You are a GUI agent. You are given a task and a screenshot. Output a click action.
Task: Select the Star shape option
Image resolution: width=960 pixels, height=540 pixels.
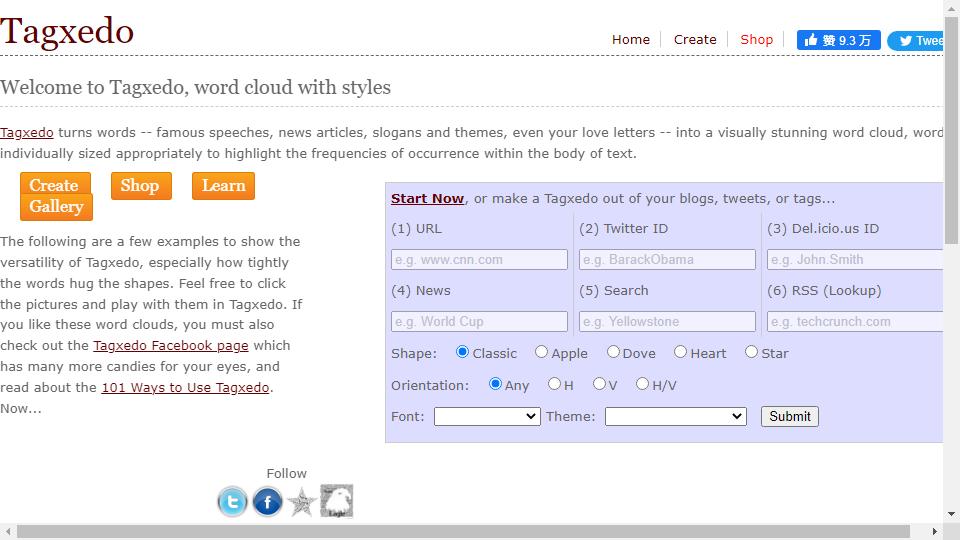pyautogui.click(x=751, y=352)
